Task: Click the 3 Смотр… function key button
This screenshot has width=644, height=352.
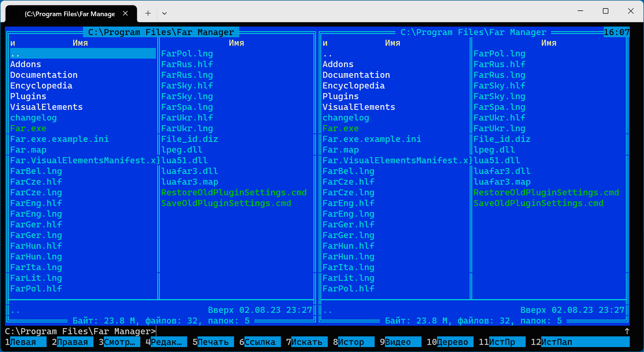Action: point(119,342)
